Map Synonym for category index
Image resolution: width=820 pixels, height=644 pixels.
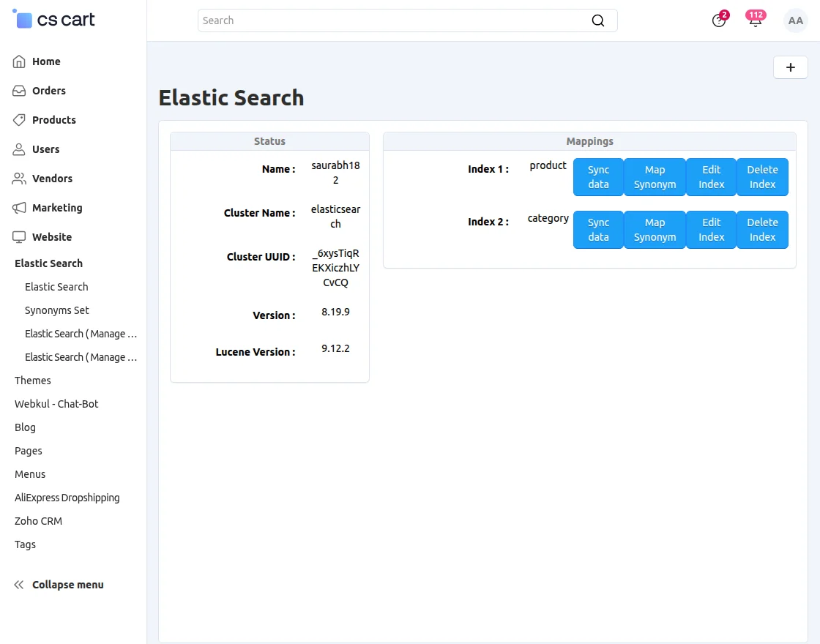[655, 230]
